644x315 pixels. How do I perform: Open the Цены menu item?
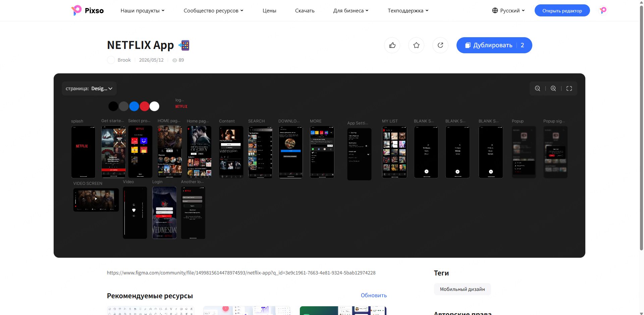tap(269, 11)
